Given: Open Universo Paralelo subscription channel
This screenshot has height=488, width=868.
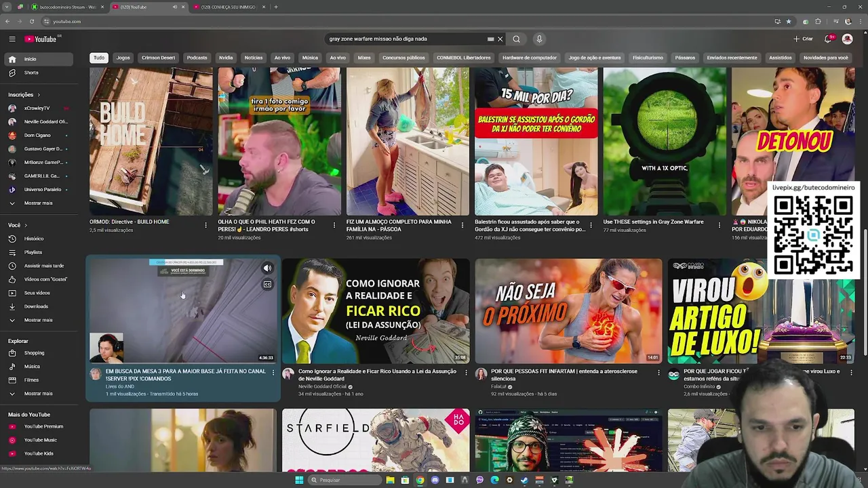Looking at the screenshot, I should click(x=38, y=190).
